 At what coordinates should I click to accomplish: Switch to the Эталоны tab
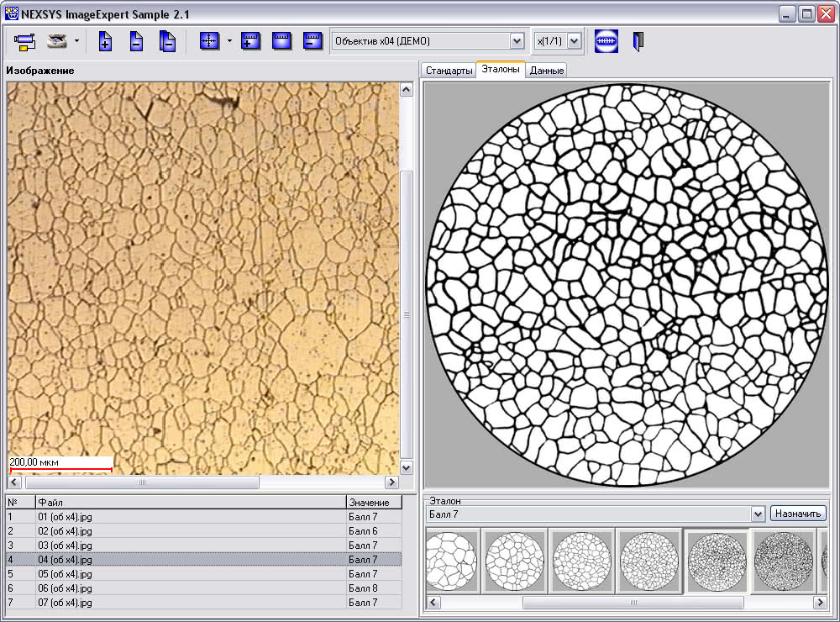click(x=501, y=69)
